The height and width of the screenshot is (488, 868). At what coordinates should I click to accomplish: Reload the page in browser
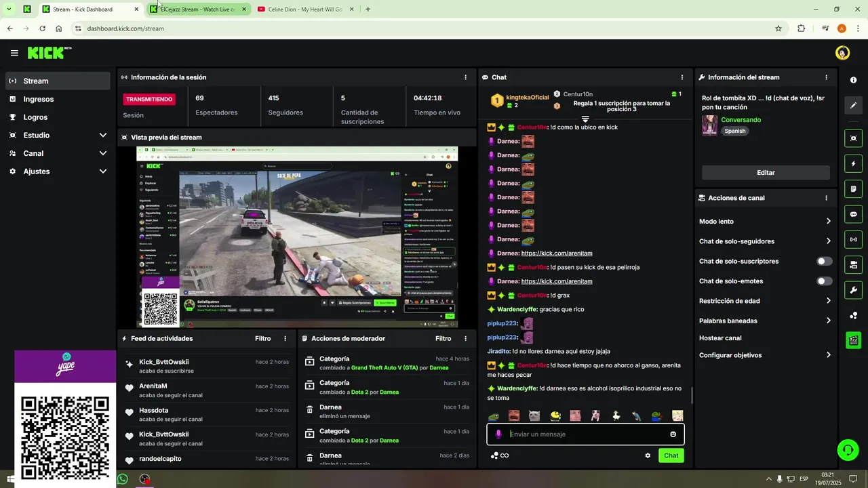[42, 28]
